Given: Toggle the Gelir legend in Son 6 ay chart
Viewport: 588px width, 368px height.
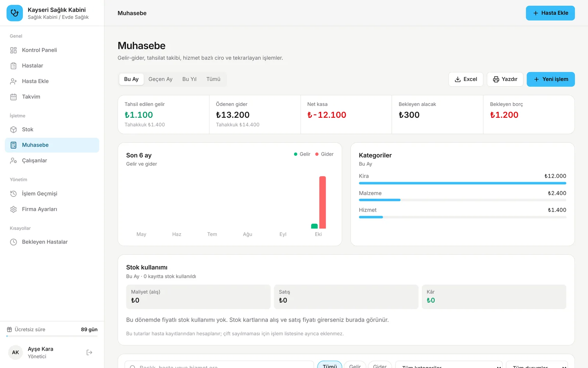Looking at the screenshot, I should coord(302,154).
